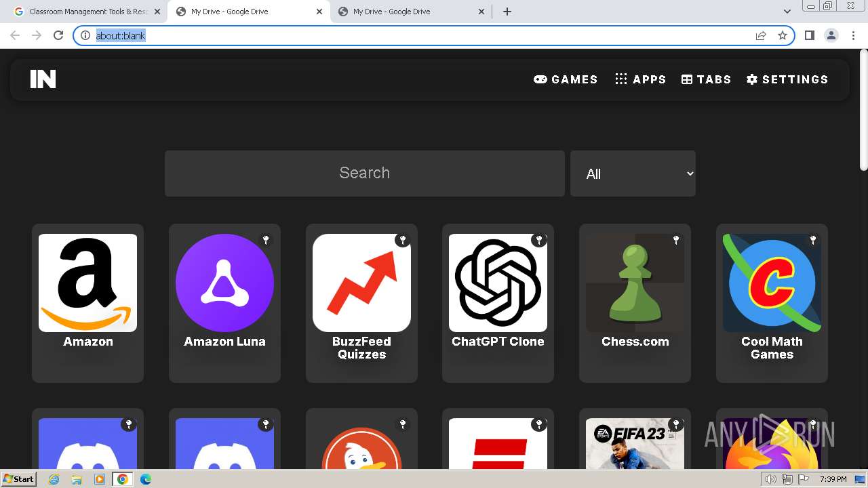Image resolution: width=868 pixels, height=488 pixels.
Task: Open the TABS section
Action: 706,79
